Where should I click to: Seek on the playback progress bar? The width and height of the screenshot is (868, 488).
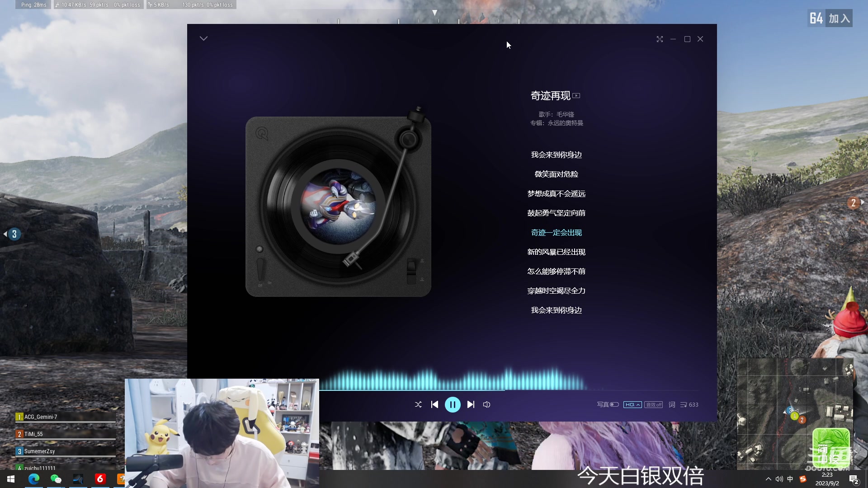click(x=509, y=390)
